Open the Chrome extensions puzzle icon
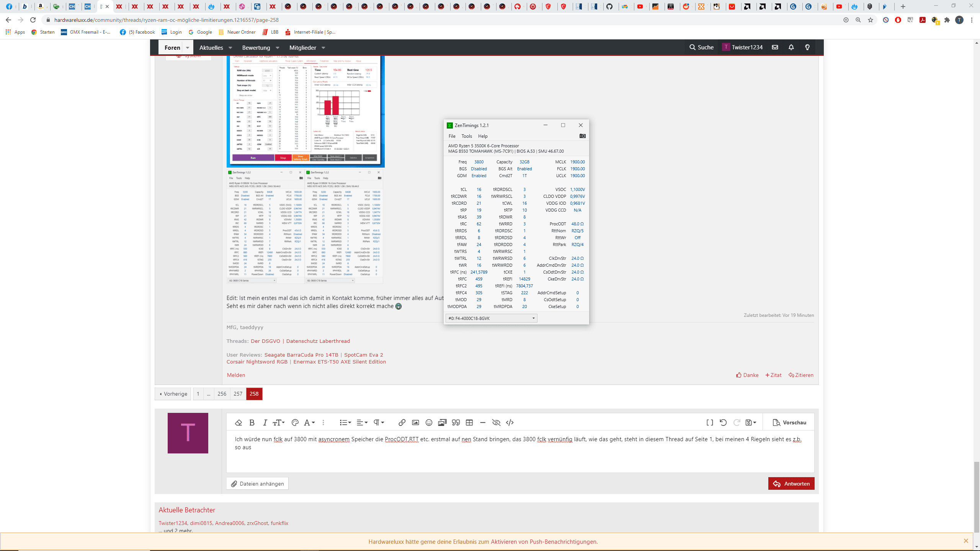980x551 pixels. [x=947, y=20]
